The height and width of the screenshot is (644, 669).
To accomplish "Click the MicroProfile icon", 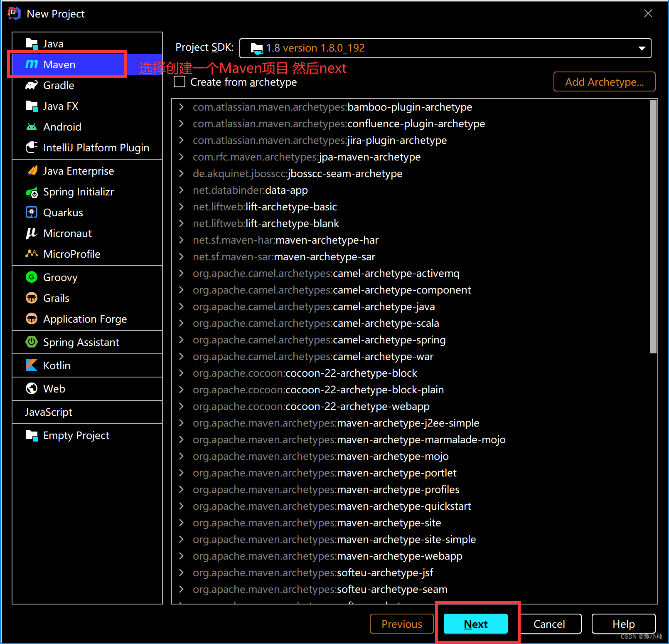I will [32, 254].
